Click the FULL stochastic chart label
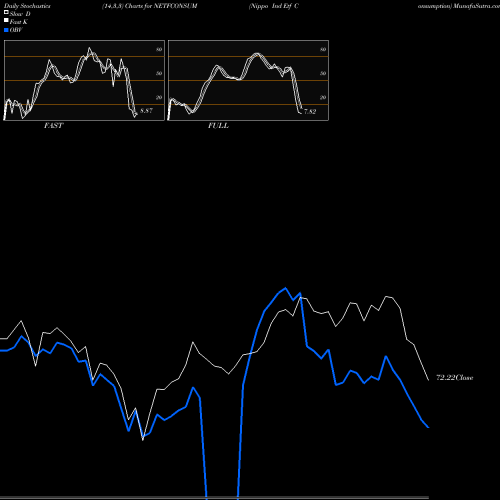The height and width of the screenshot is (500, 500). (x=218, y=125)
